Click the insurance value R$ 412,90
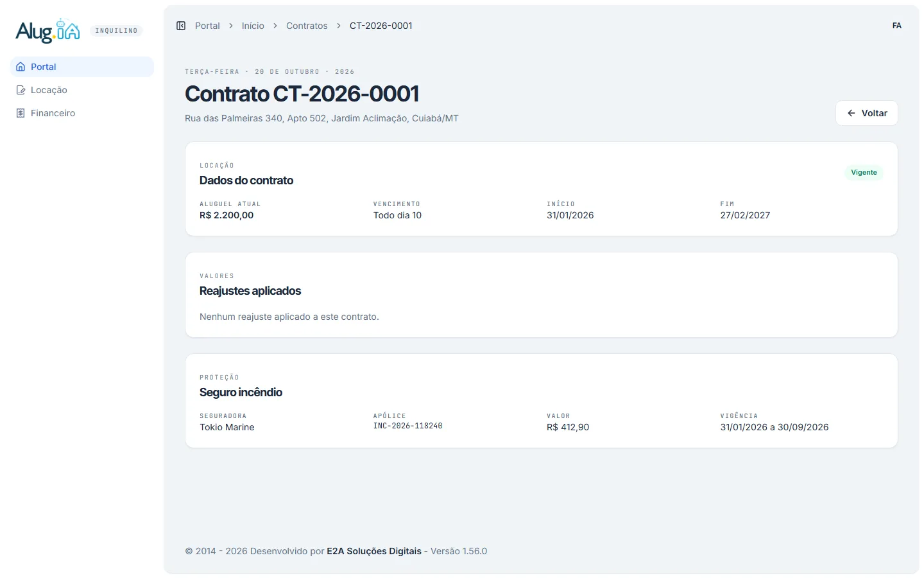This screenshot has height=578, width=924. pos(568,427)
